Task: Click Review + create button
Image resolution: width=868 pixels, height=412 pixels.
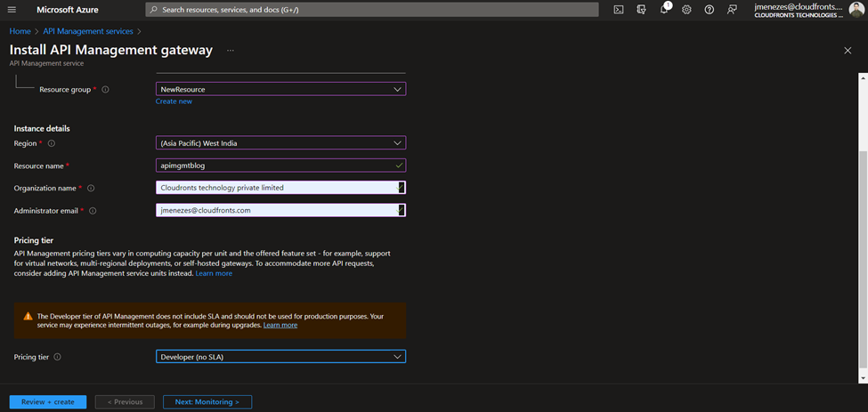Action: (x=48, y=402)
